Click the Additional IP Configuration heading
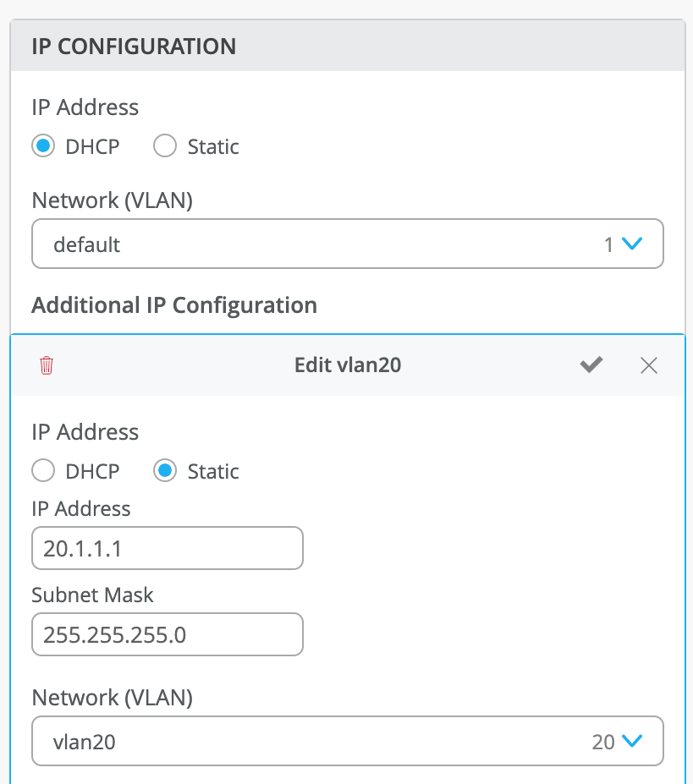This screenshot has width=693, height=784. pyautogui.click(x=174, y=304)
